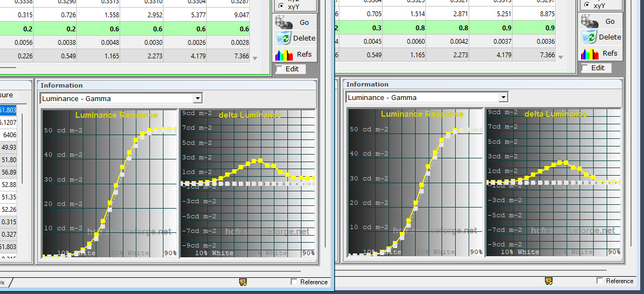Click value 49.93 in left measure list

pyautogui.click(x=9, y=147)
